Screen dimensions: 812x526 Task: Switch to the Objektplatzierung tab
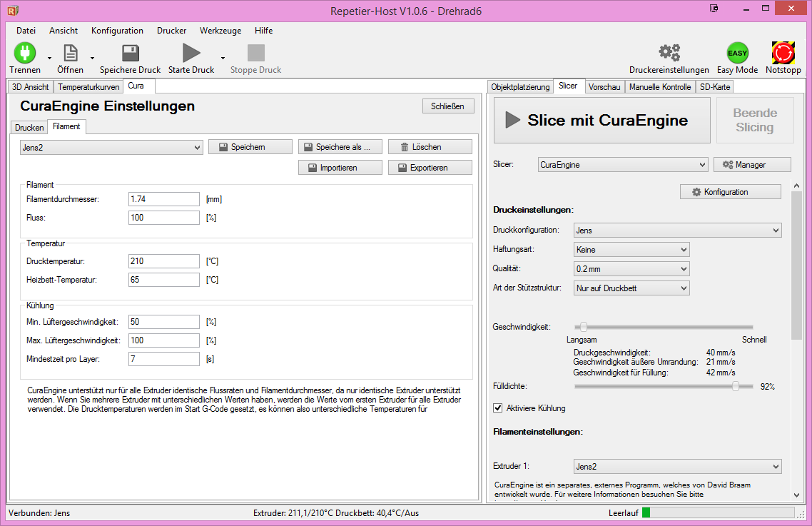[520, 86]
